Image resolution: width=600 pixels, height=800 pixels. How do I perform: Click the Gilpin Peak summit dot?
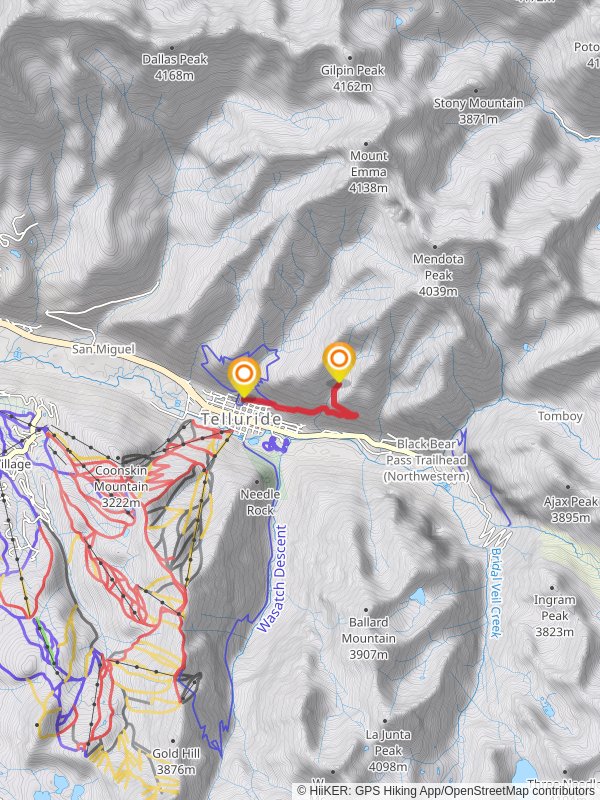(350, 58)
